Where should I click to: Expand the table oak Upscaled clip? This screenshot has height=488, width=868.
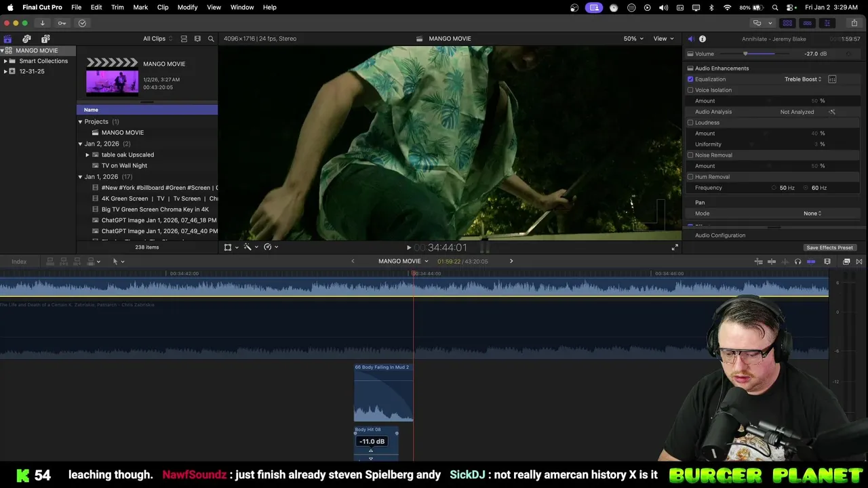click(x=87, y=155)
